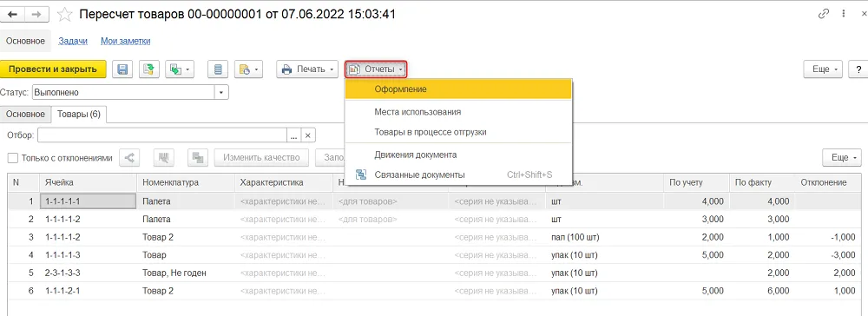Add document to favorites with the star icon
The height and width of the screenshot is (316, 868).
pos(65,15)
